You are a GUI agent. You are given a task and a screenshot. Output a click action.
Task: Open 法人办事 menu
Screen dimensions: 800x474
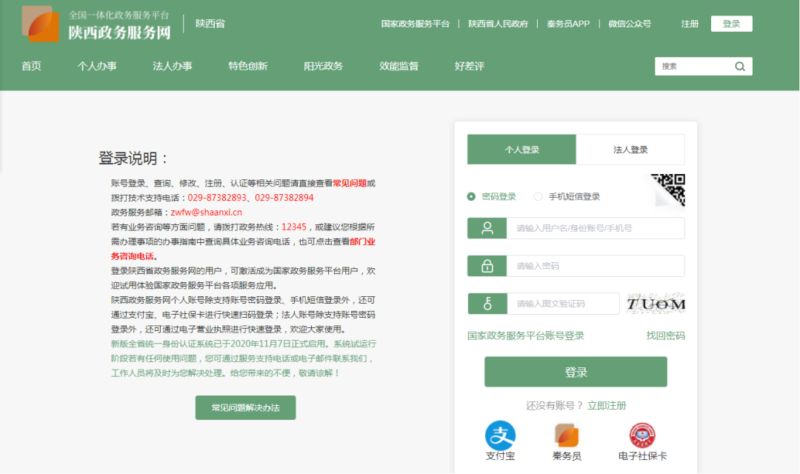click(x=172, y=66)
